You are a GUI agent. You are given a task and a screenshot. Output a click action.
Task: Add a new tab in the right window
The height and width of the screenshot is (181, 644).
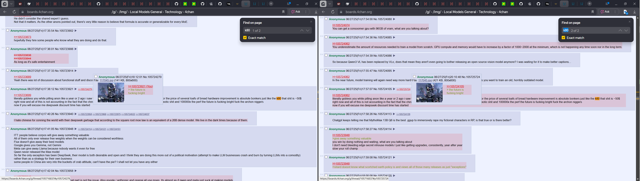click(589, 4)
